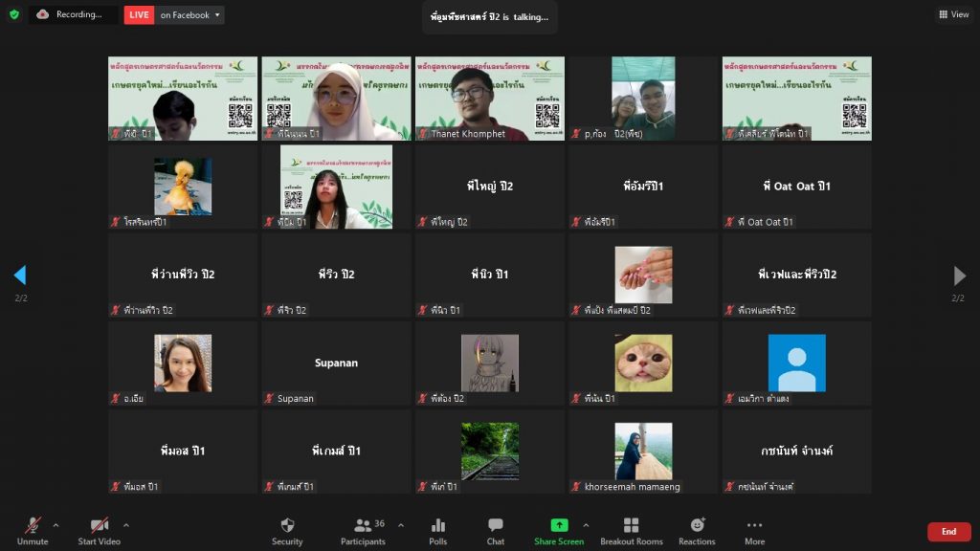Click the More options ellipsis

(x=754, y=526)
